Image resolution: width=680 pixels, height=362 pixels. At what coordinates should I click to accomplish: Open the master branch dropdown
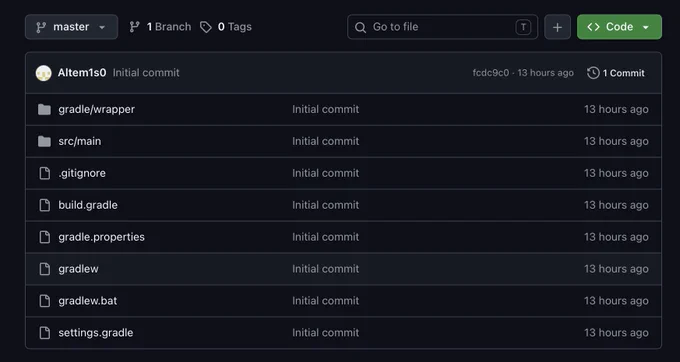[x=72, y=27]
